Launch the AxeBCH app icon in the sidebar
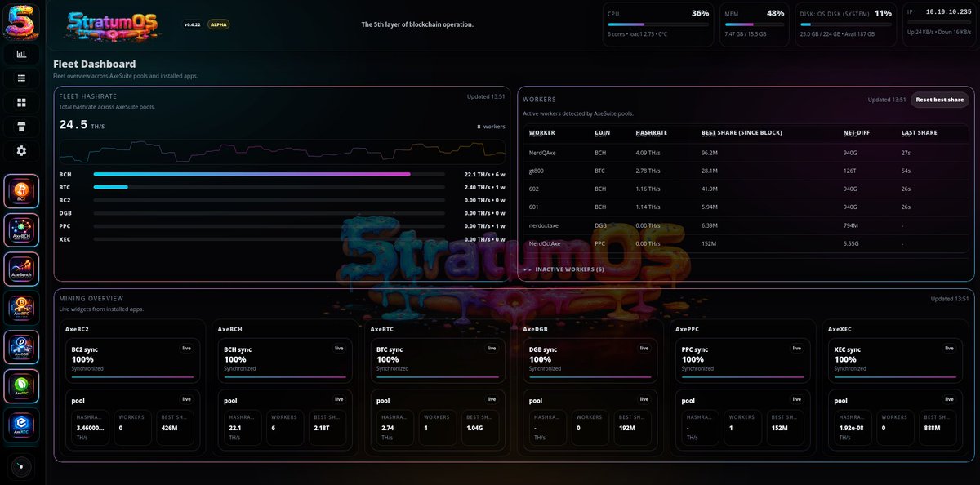The width and height of the screenshot is (980, 485). (x=21, y=230)
